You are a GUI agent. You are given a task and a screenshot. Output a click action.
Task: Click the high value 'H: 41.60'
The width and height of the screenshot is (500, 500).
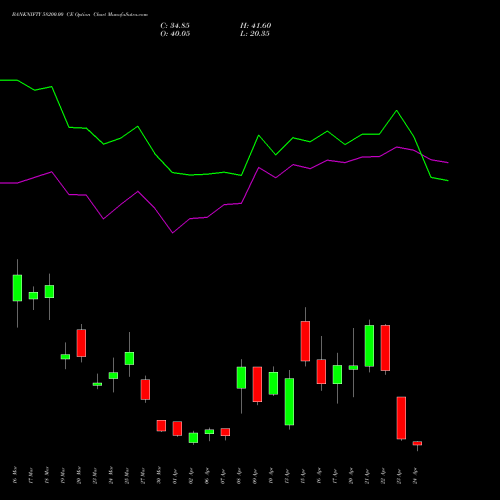pyautogui.click(x=256, y=26)
